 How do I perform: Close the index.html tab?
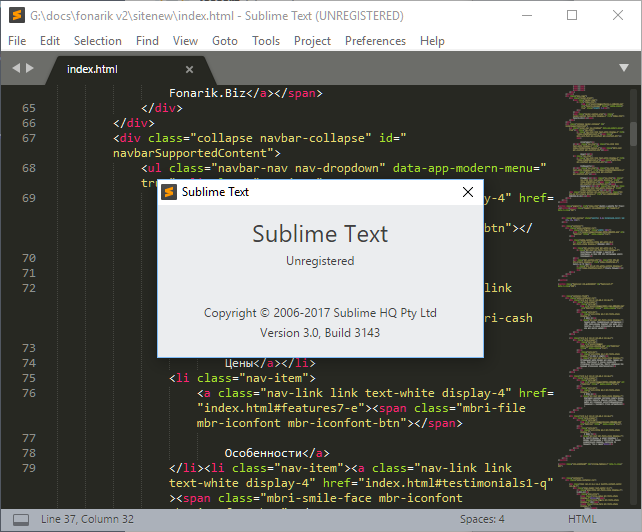[x=189, y=70]
